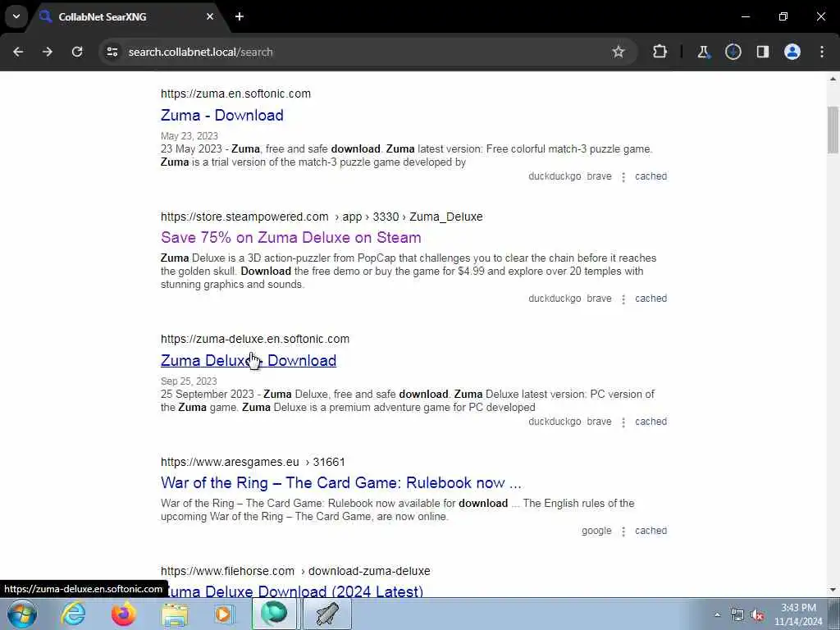The height and width of the screenshot is (630, 840).
Task: Click https://www.aresgames.eu URL text
Action: pyautogui.click(x=230, y=463)
